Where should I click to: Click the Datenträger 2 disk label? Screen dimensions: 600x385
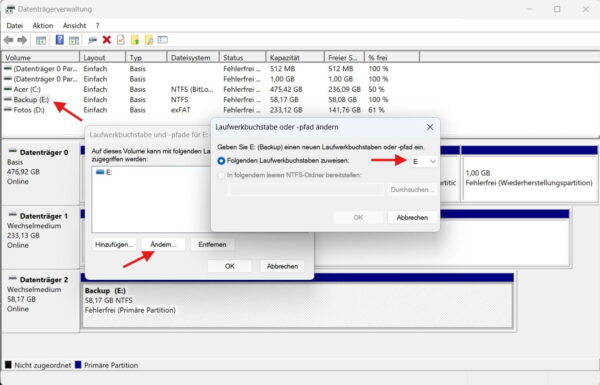[x=44, y=280]
